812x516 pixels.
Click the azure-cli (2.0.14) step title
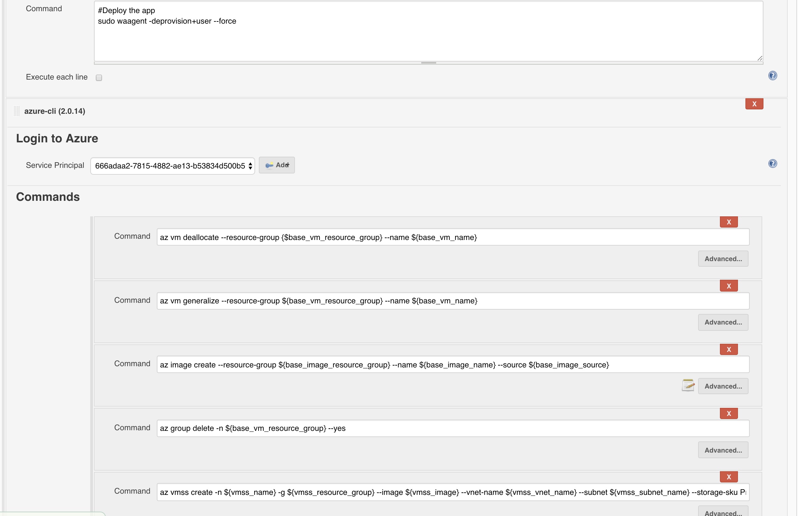(x=55, y=111)
